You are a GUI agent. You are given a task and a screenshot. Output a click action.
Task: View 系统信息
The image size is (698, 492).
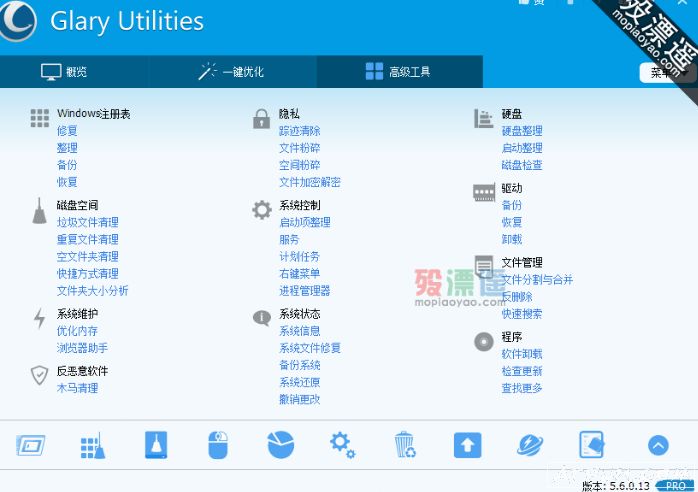point(300,331)
